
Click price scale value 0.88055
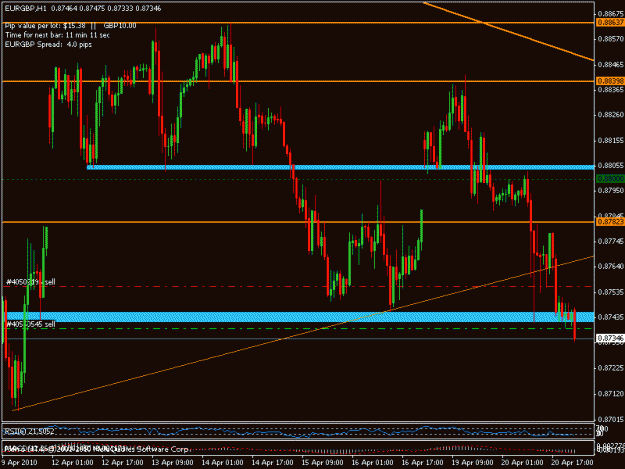click(x=610, y=165)
